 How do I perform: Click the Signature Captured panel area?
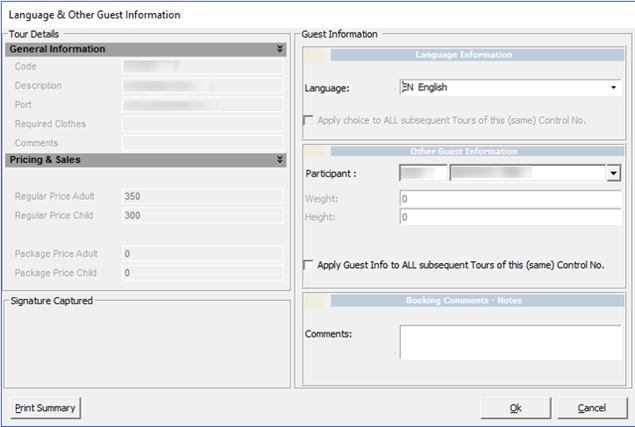(x=147, y=346)
